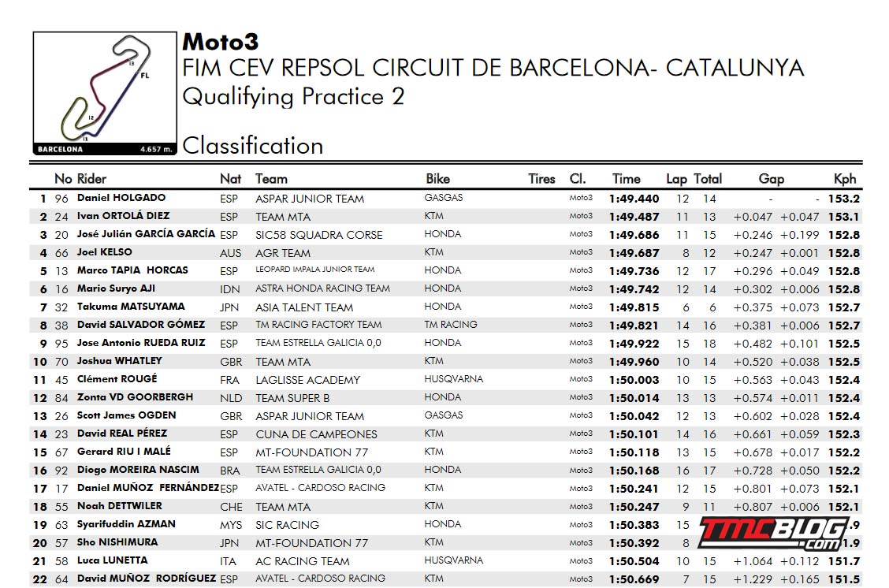889x588 pixels.
Task: Click Luca LUNETTA's lap time 1:50.504
Action: [634, 561]
